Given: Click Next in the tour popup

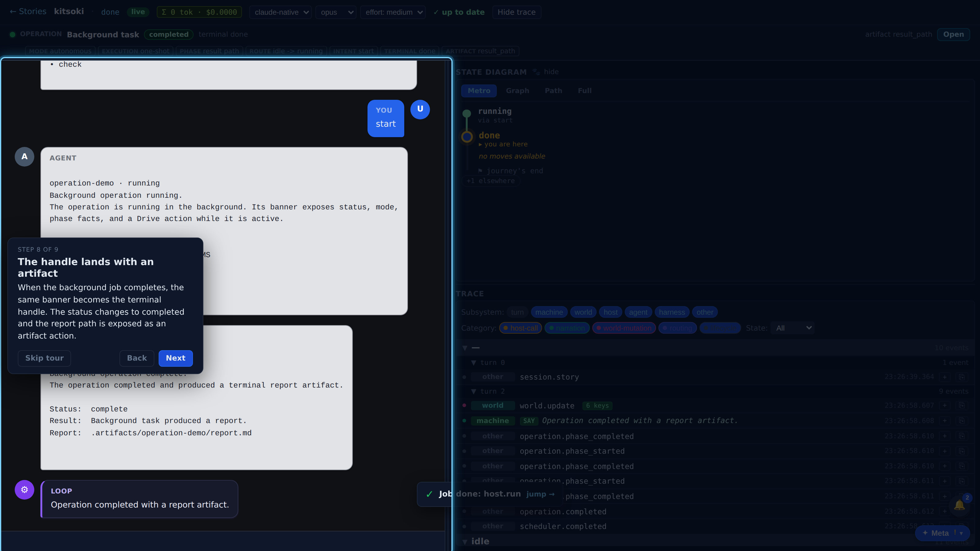Looking at the screenshot, I should click(175, 358).
